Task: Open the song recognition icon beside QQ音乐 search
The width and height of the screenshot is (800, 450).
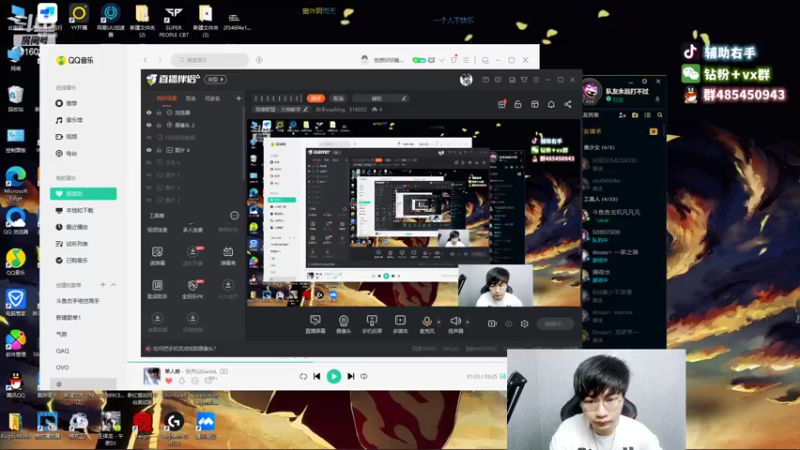Action: (259, 60)
